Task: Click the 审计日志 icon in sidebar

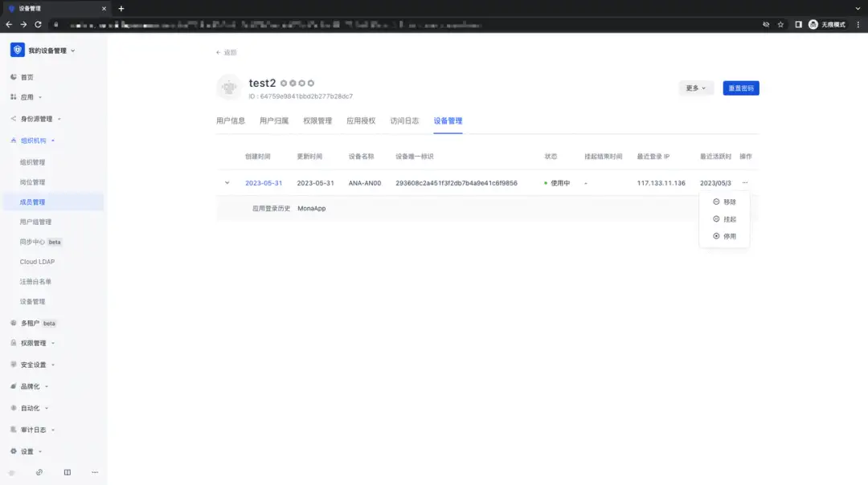Action: [x=14, y=429]
